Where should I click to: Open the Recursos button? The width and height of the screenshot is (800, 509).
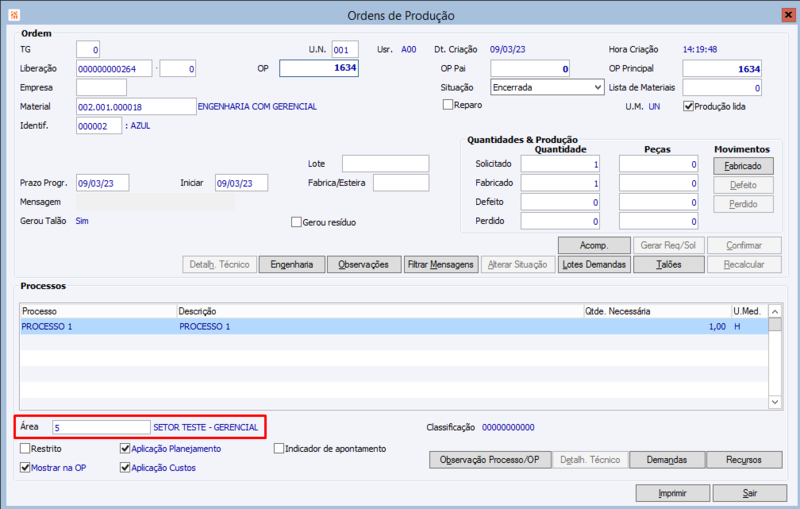(744, 460)
